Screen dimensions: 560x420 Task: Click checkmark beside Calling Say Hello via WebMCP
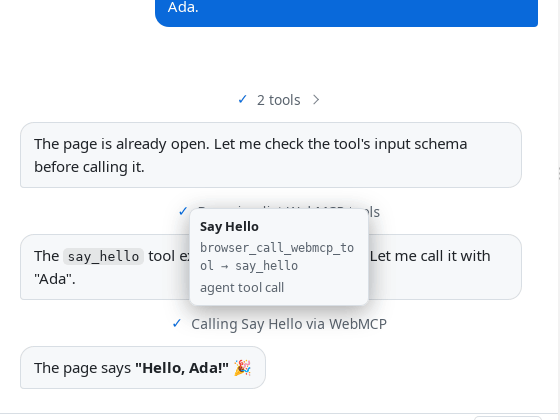tap(177, 324)
